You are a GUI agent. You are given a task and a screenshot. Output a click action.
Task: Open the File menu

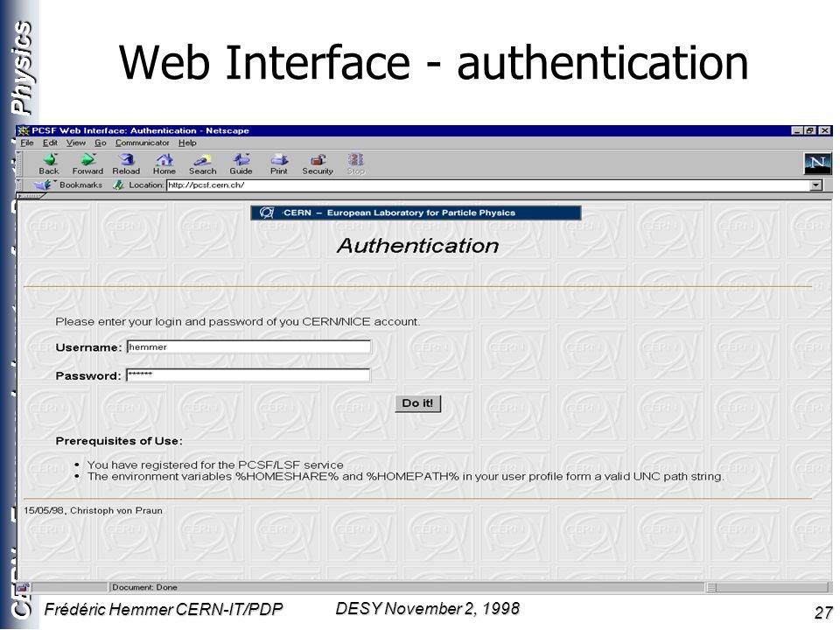tap(27, 143)
